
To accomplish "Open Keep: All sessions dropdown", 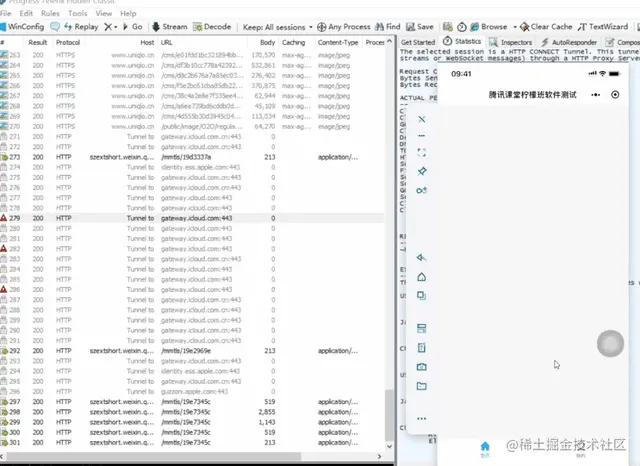I will (278, 27).
